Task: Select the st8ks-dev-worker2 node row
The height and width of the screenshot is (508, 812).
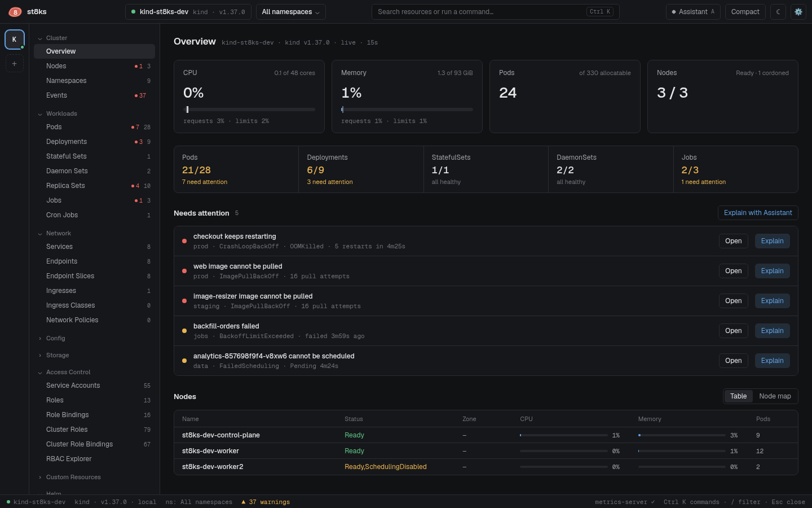Action: (x=486, y=467)
